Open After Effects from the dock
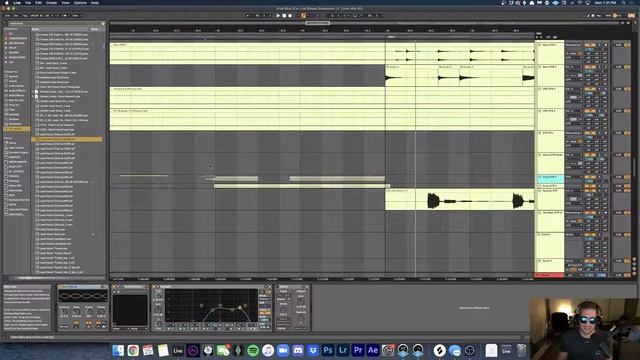The height and width of the screenshot is (360, 640). (x=373, y=350)
